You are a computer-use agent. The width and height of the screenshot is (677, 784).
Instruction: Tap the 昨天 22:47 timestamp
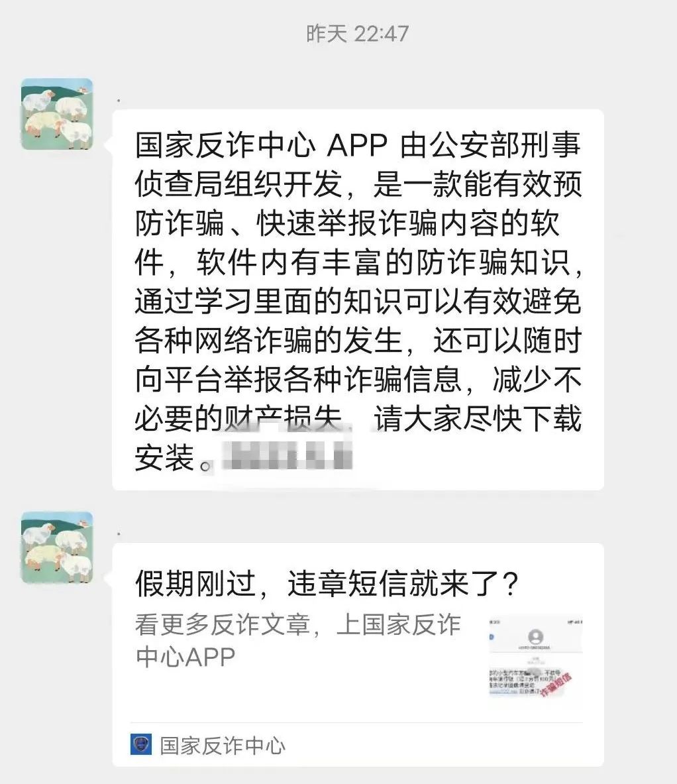click(357, 34)
